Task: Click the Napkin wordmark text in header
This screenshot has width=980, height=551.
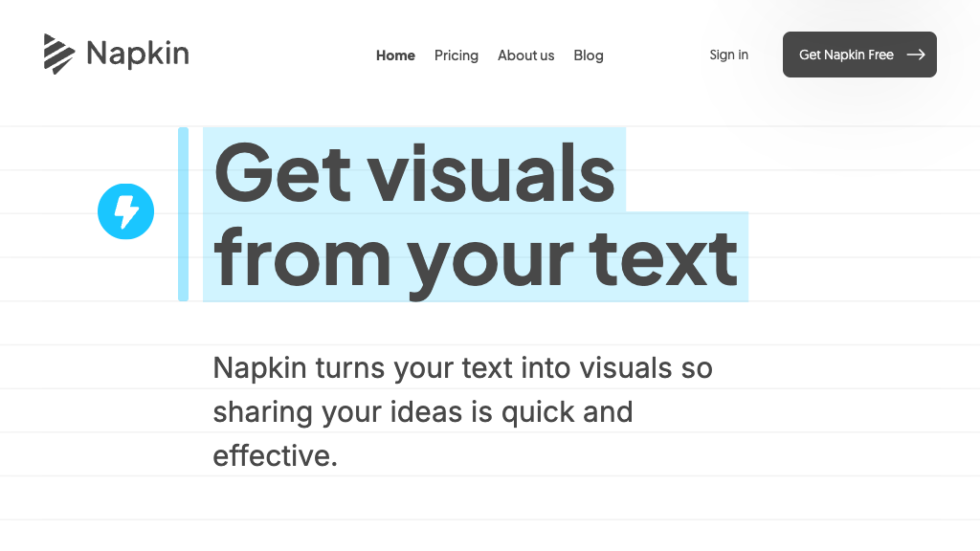Action: pyautogui.click(x=138, y=54)
